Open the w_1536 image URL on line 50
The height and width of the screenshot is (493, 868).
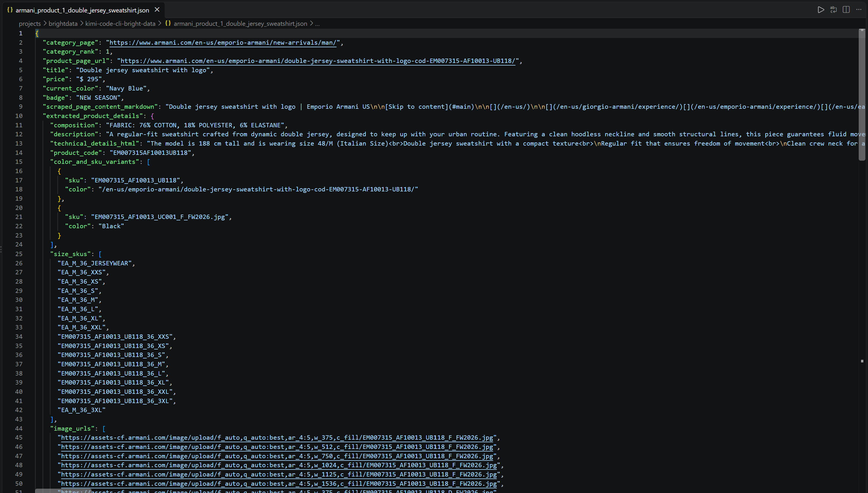click(279, 484)
